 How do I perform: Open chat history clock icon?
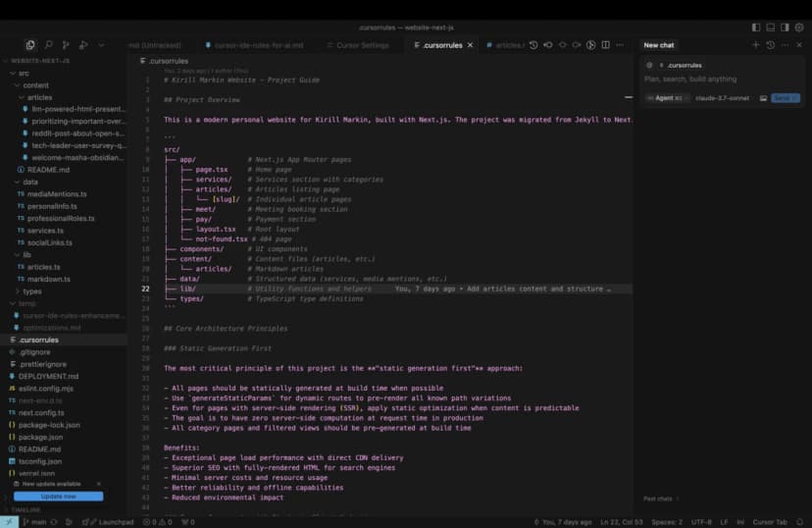pyautogui.click(x=771, y=45)
